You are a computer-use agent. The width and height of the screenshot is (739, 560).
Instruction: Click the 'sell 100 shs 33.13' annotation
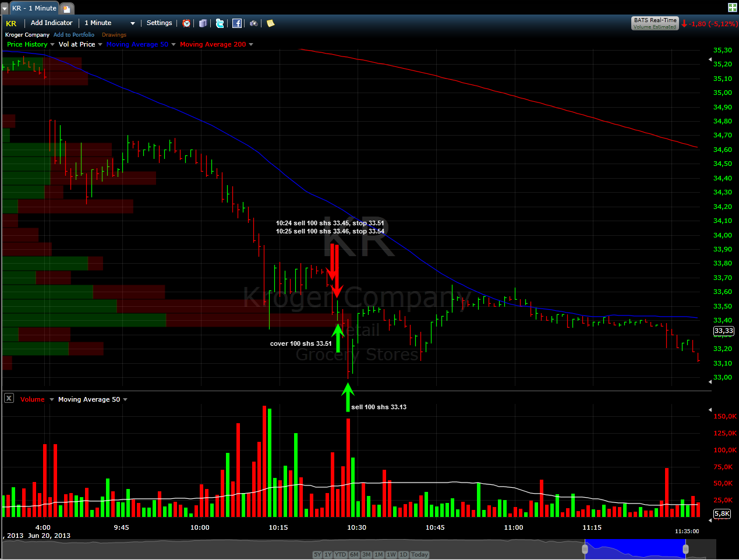[x=379, y=407]
